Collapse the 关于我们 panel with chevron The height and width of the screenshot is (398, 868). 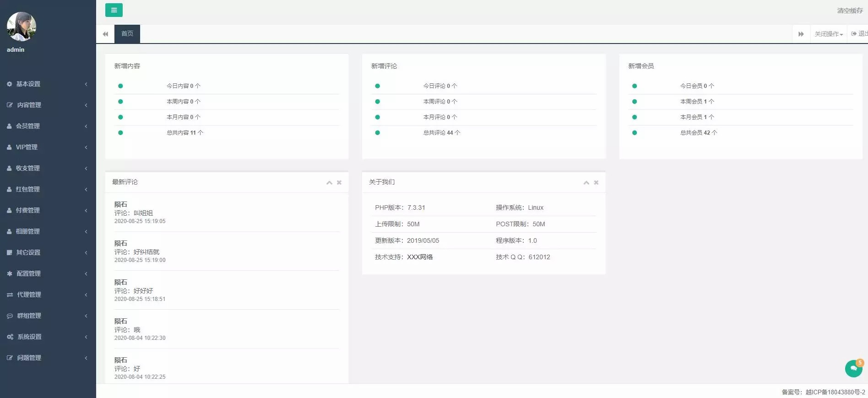586,182
